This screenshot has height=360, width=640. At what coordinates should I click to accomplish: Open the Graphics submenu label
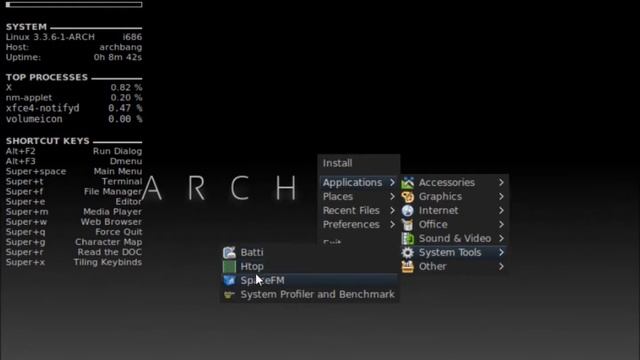440,197
